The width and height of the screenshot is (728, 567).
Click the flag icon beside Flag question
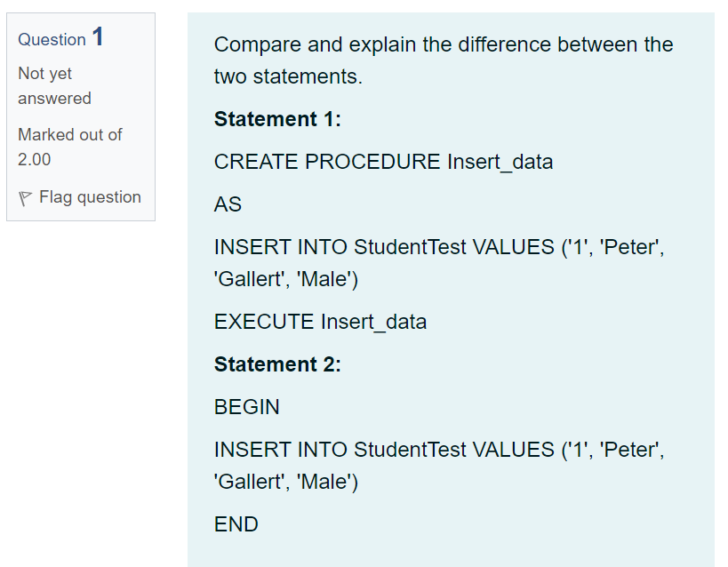[x=25, y=196]
